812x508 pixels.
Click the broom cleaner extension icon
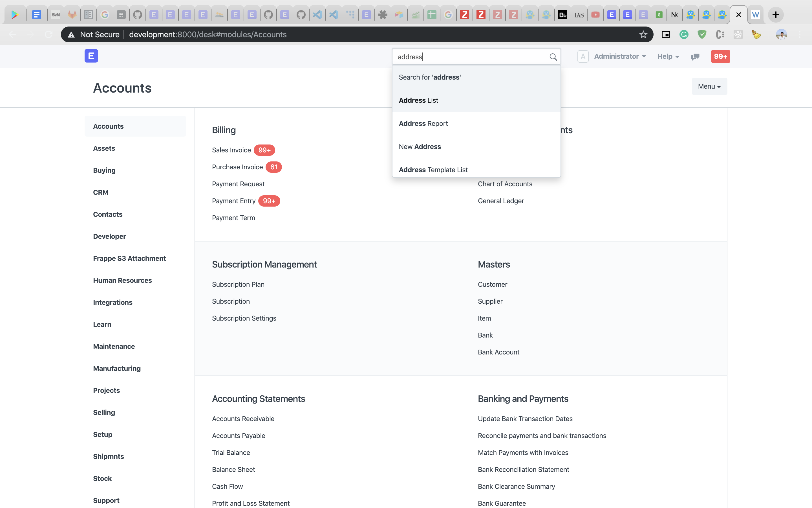756,35
